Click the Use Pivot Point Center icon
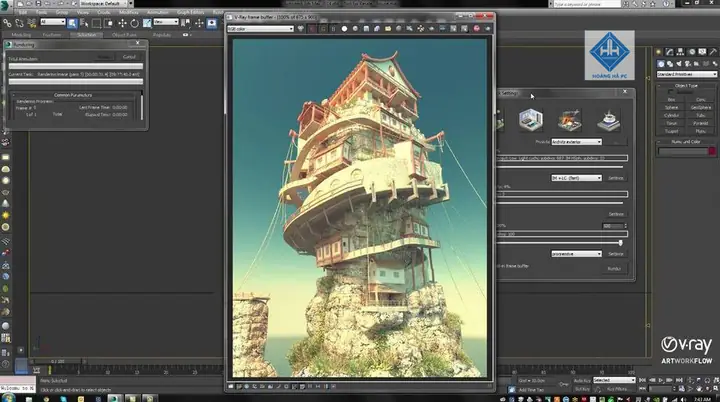Viewport: 720px width, 402px height. coord(185,23)
